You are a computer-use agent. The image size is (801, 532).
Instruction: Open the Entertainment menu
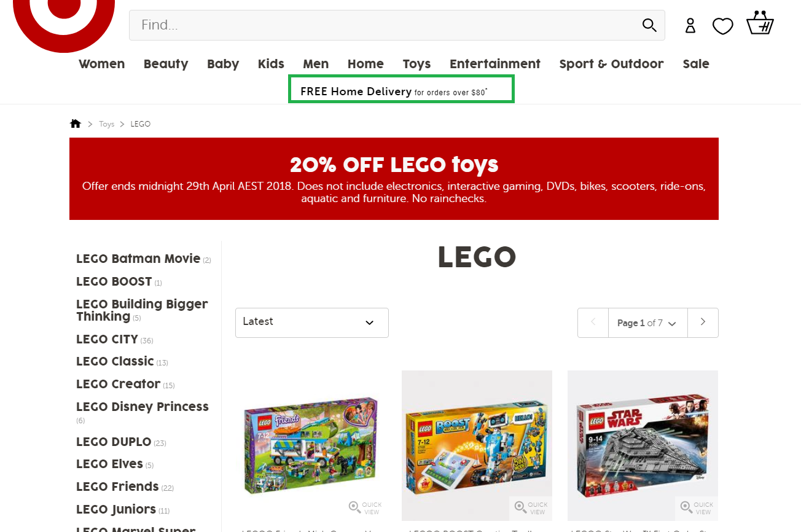(x=494, y=64)
